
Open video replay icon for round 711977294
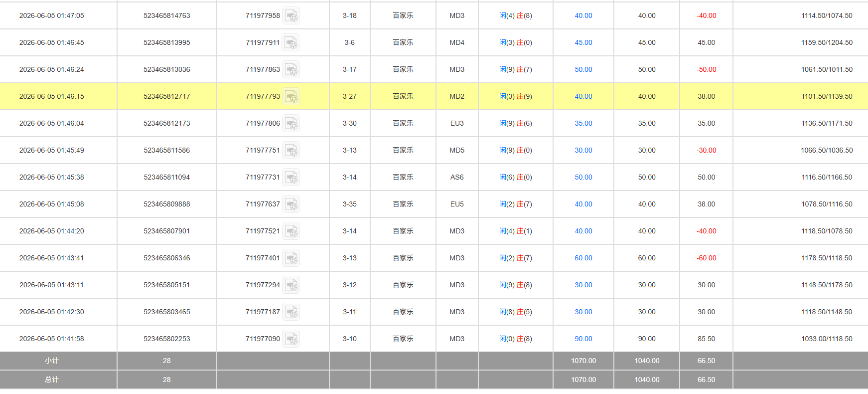[x=291, y=285]
